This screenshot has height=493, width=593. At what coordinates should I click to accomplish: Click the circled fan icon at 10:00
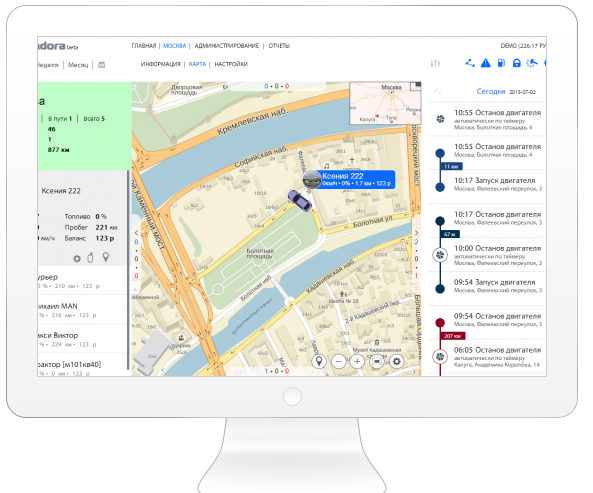440,255
